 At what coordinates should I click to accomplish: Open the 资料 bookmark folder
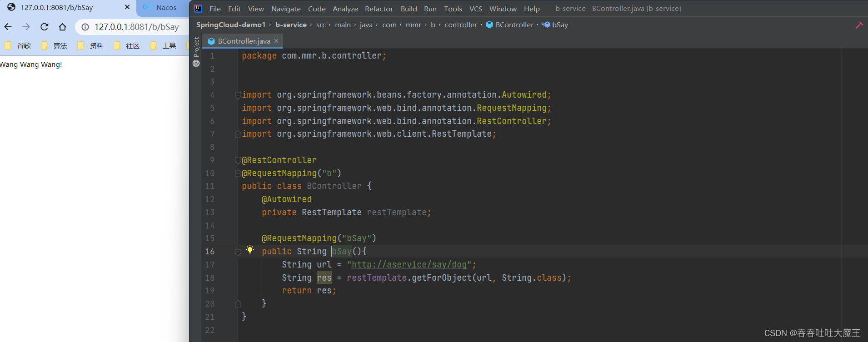coord(91,45)
